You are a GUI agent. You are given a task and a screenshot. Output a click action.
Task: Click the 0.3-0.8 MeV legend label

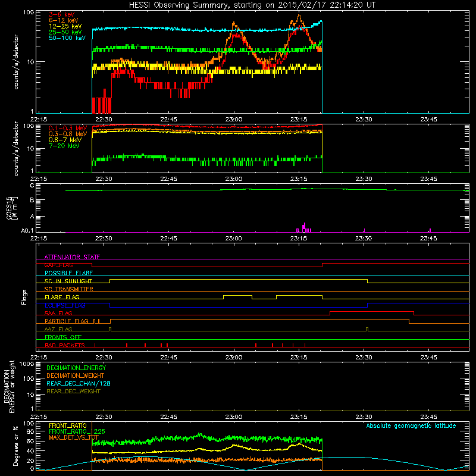(x=68, y=134)
